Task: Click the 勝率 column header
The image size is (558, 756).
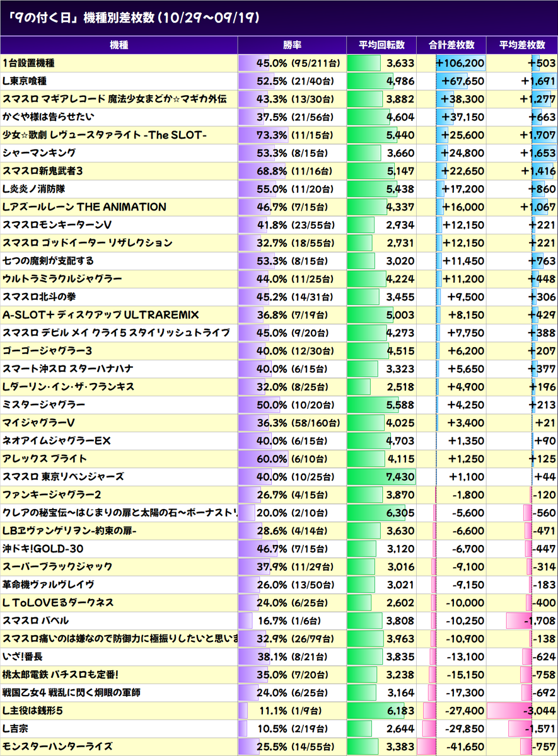Action: click(x=292, y=45)
